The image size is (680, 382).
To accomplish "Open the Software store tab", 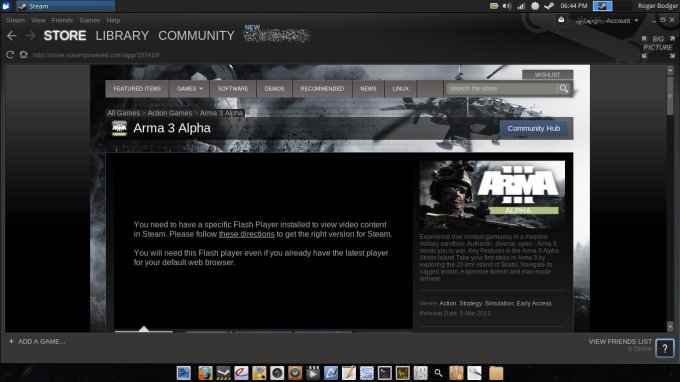I will tap(233, 88).
